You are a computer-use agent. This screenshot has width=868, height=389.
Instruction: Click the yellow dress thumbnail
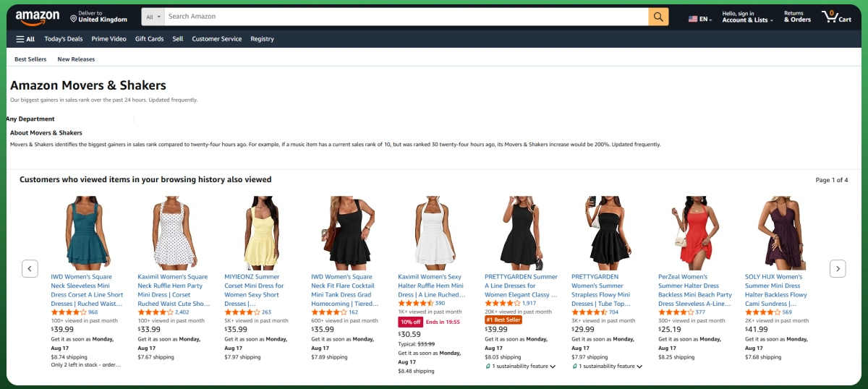260,231
